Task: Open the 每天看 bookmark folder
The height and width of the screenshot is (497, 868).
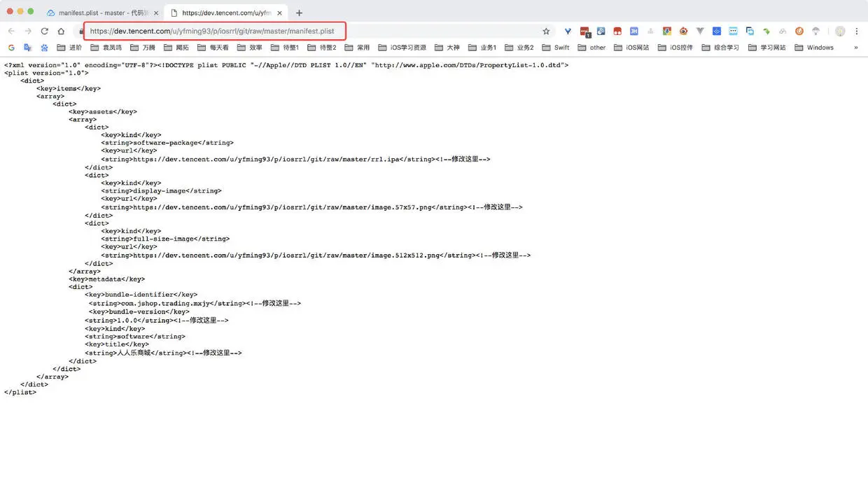Action: [x=212, y=48]
